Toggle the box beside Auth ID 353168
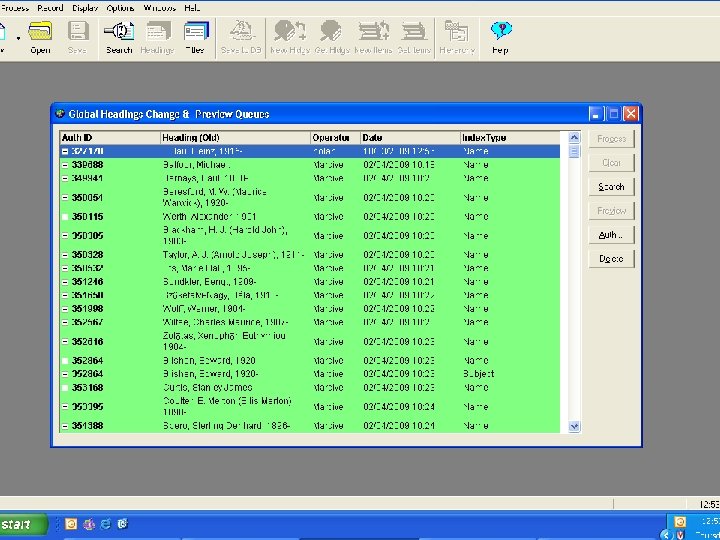The width and height of the screenshot is (720, 540). click(x=65, y=388)
